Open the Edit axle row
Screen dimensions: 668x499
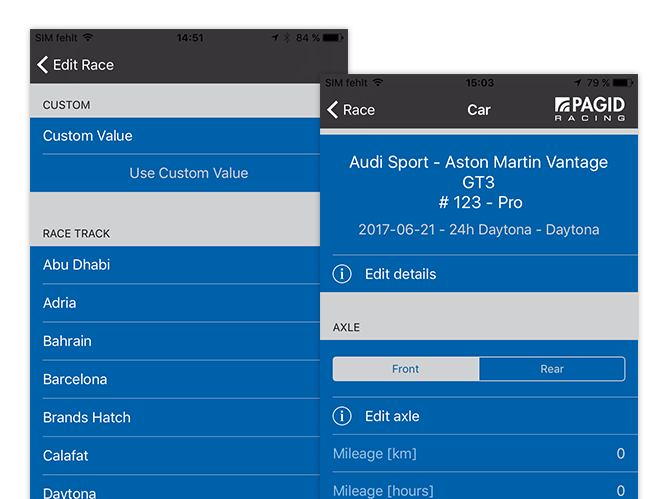(479, 416)
